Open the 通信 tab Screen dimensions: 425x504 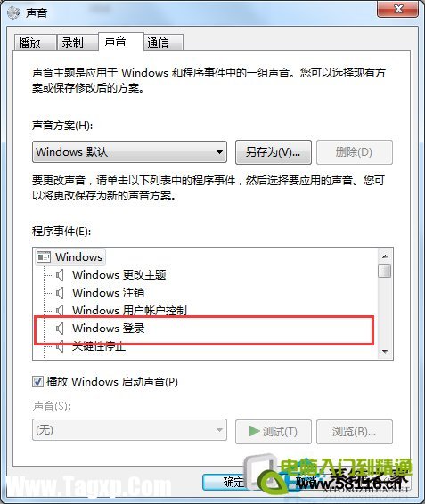[x=163, y=43]
